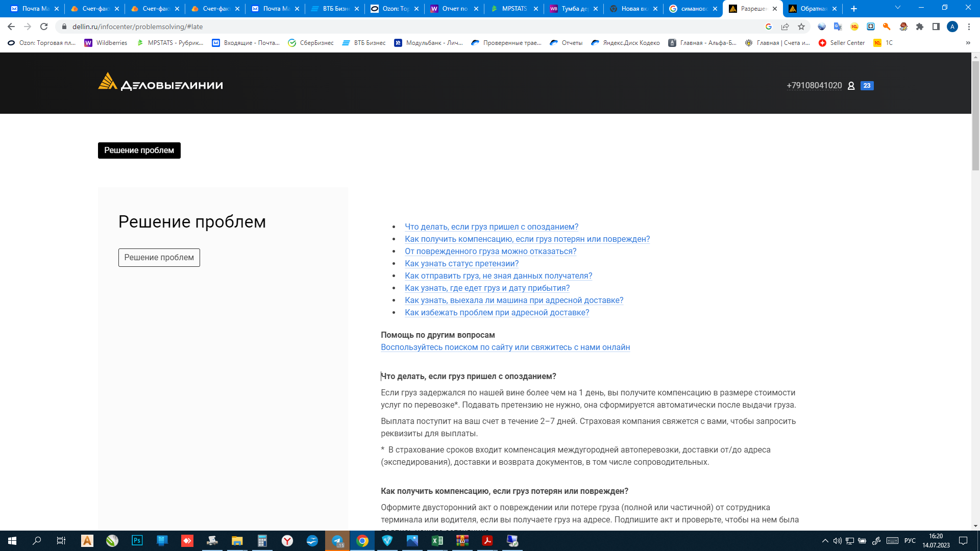Open the tab search dropdown arrow
This screenshot has width=980, height=551.
pyautogui.click(x=898, y=8)
